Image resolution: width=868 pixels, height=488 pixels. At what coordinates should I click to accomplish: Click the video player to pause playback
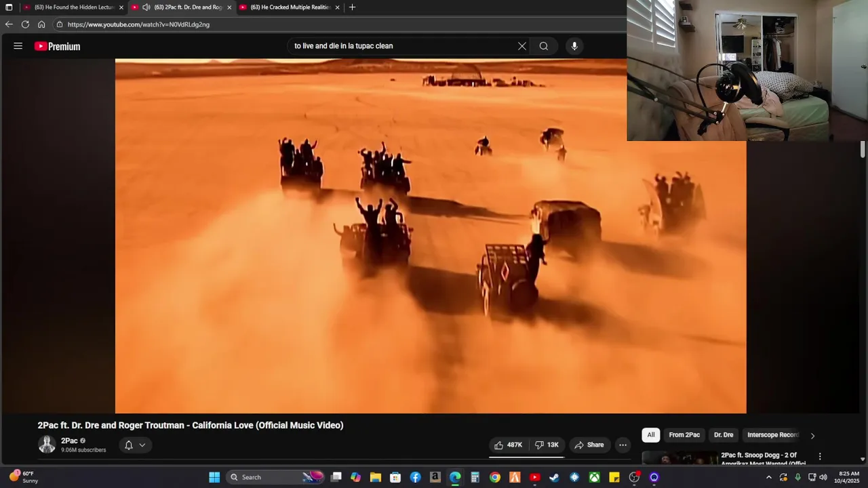(x=431, y=236)
